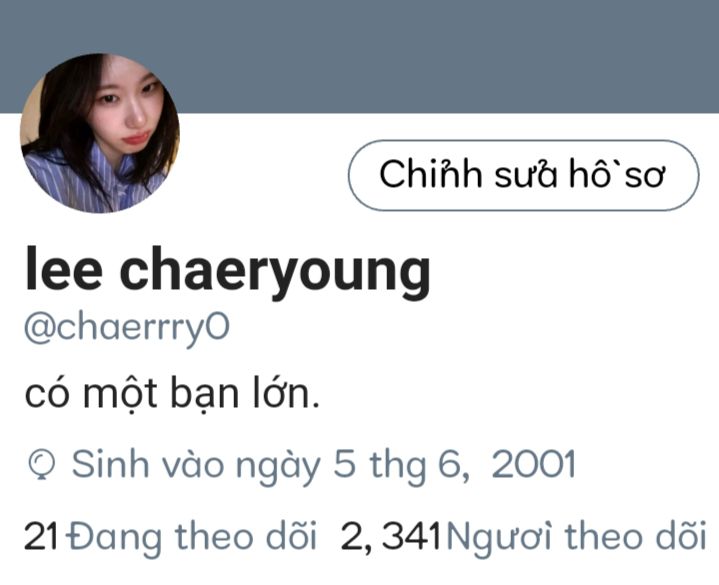Screen dimensions: 719x585
Task: Click the display name "lee chaeryoung"
Action: point(228,272)
